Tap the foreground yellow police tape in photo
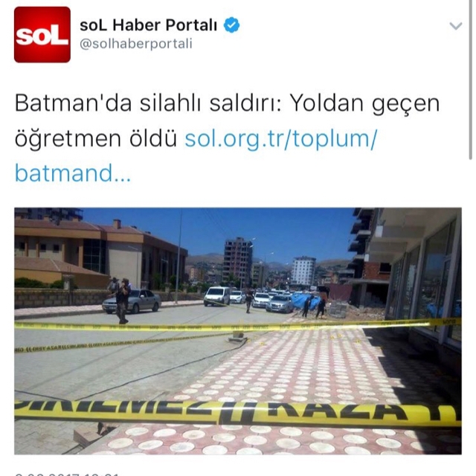 point(238,414)
